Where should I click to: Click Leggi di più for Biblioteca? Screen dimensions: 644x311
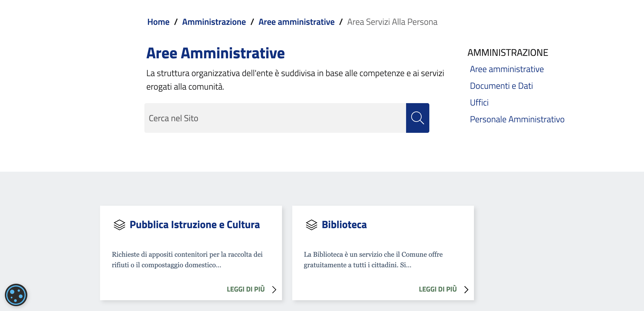pyautogui.click(x=437, y=289)
